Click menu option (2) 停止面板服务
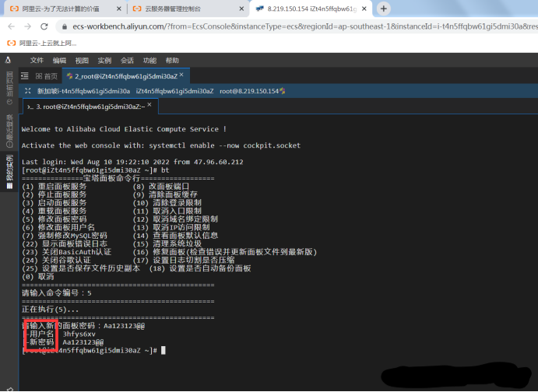Image resolution: width=538 pixels, height=392 pixels. [55, 194]
